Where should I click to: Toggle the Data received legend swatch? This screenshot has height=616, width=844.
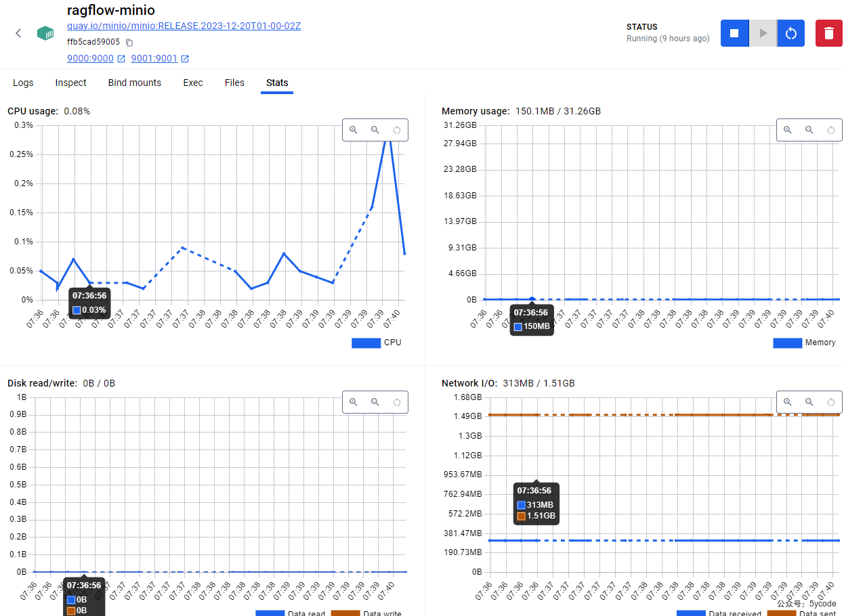coord(691,613)
